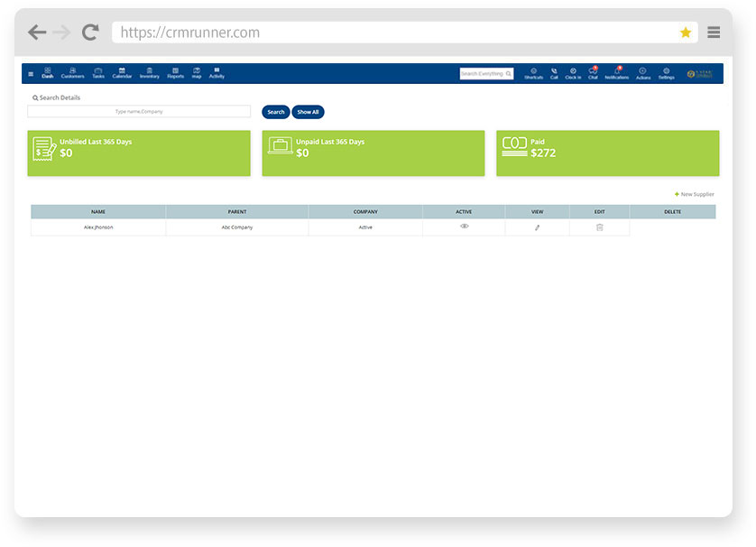
Task: Go forward in the browser
Action: point(61,32)
